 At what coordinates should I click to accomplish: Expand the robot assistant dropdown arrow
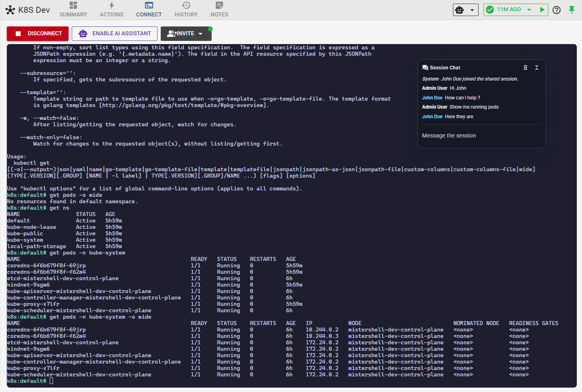click(472, 10)
